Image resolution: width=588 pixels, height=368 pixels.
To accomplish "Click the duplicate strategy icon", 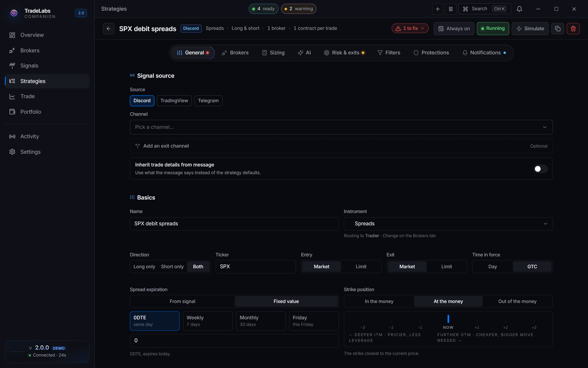I will 558,28.
